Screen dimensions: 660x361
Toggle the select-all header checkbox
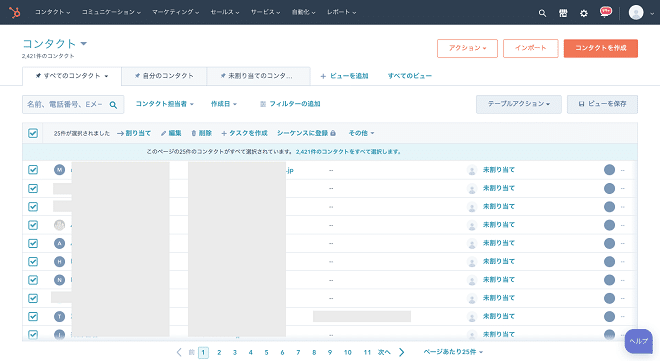pos(33,133)
